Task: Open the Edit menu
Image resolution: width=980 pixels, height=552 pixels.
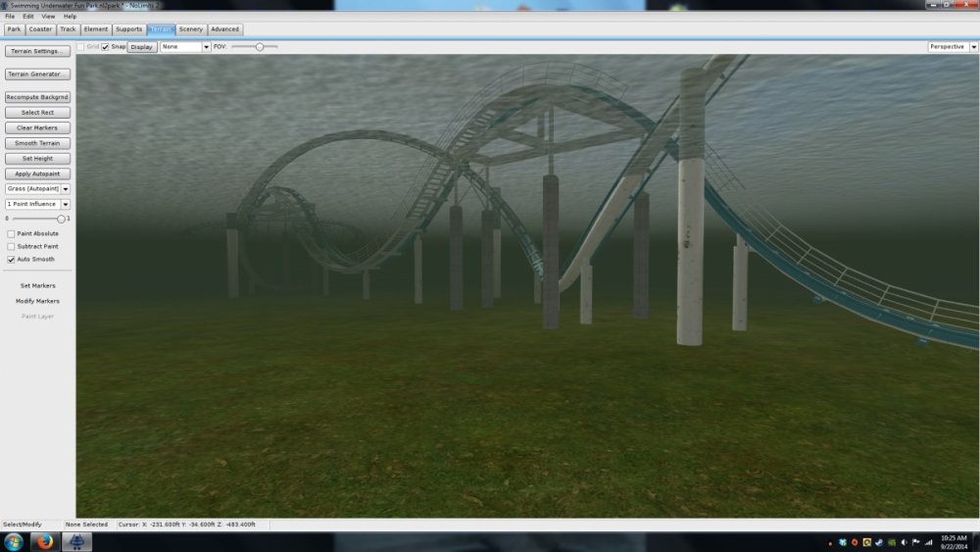Action: pyautogui.click(x=27, y=17)
